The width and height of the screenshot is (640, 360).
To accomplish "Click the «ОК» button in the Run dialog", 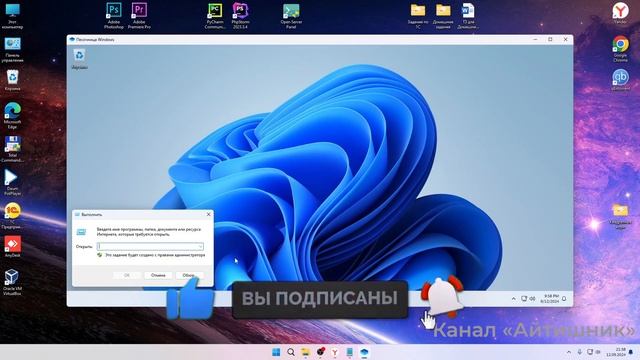I will click(127, 275).
